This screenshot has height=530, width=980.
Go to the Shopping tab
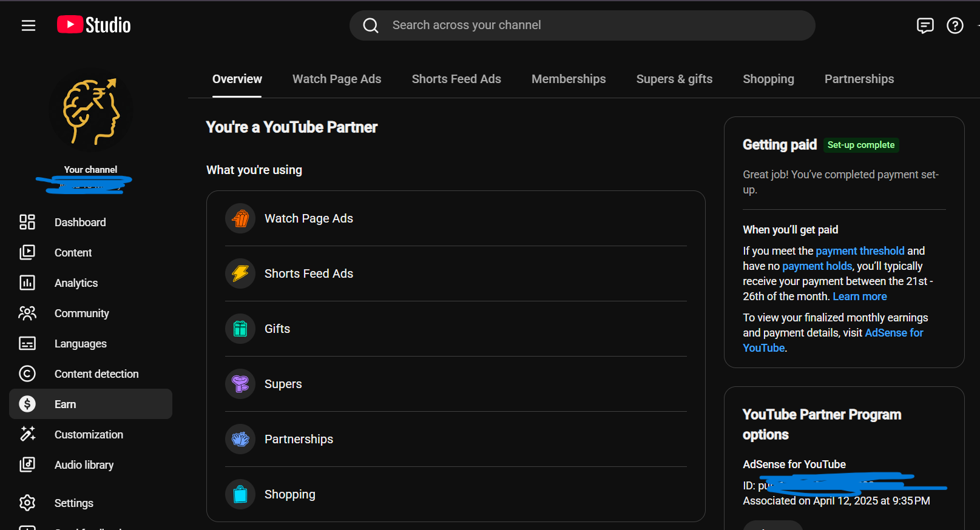[768, 79]
